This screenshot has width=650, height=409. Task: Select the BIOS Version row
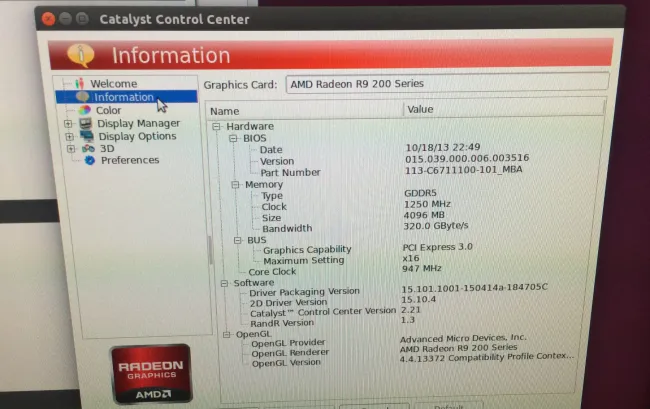(x=277, y=161)
